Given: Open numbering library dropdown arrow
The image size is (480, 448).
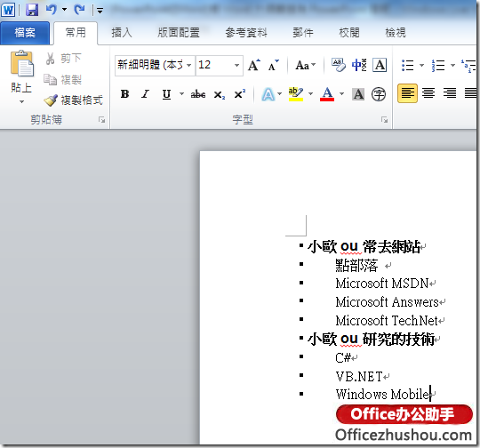Looking at the screenshot, I should [x=452, y=65].
